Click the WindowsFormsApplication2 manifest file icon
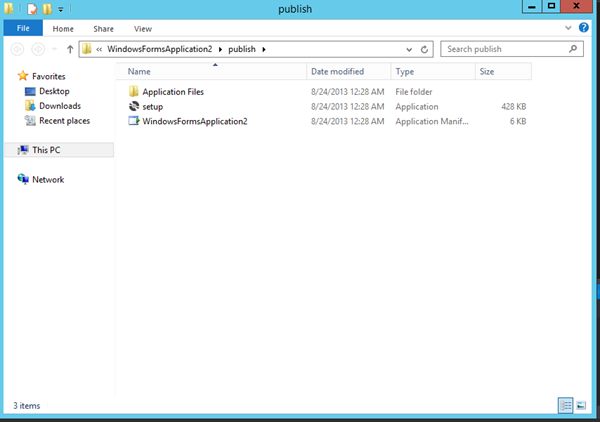600x422 pixels. 134,121
